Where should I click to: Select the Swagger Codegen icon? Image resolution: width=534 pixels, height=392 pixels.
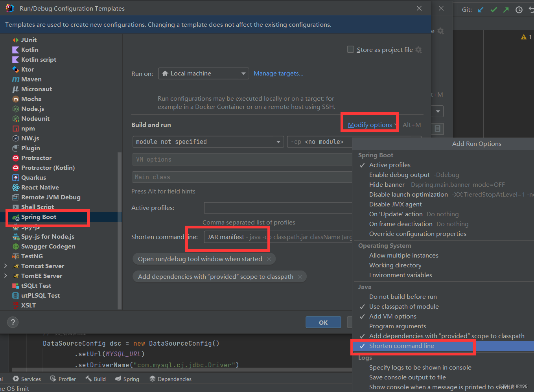coord(16,247)
